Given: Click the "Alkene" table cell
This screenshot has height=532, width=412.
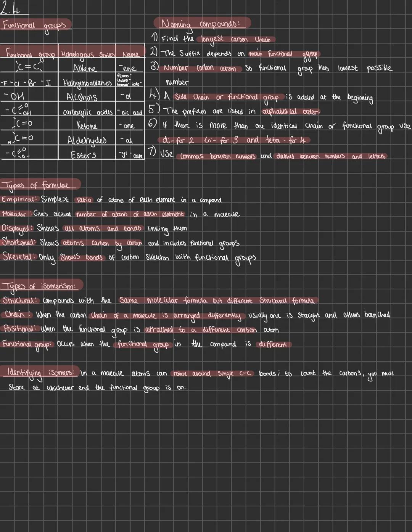Looking at the screenshot, I should pos(85,69).
